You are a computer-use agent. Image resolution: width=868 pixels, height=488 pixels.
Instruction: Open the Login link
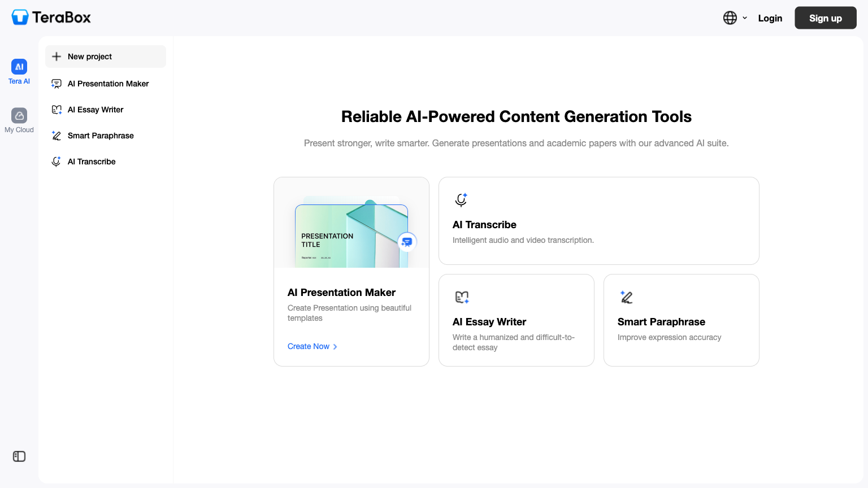click(x=770, y=18)
